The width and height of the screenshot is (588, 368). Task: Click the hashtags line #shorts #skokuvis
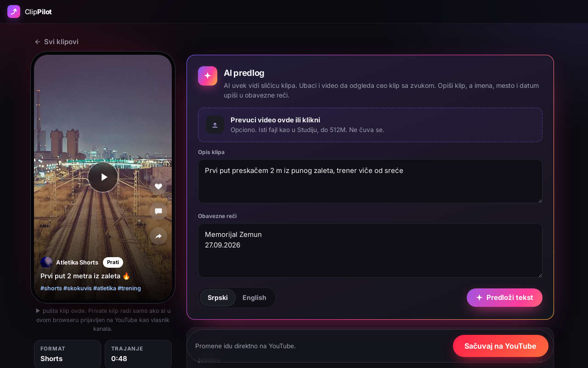click(x=90, y=288)
